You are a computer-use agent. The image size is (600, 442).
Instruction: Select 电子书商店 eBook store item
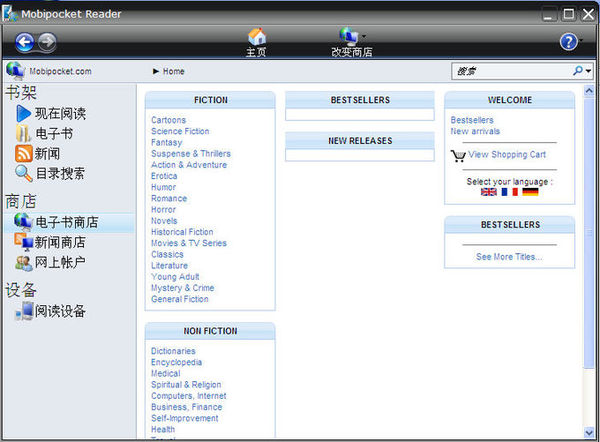(x=69, y=223)
